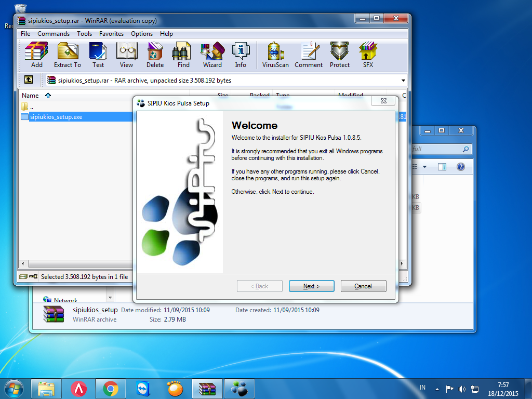
Task: Open Windows Explorer from the taskbar
Action: coord(46,389)
